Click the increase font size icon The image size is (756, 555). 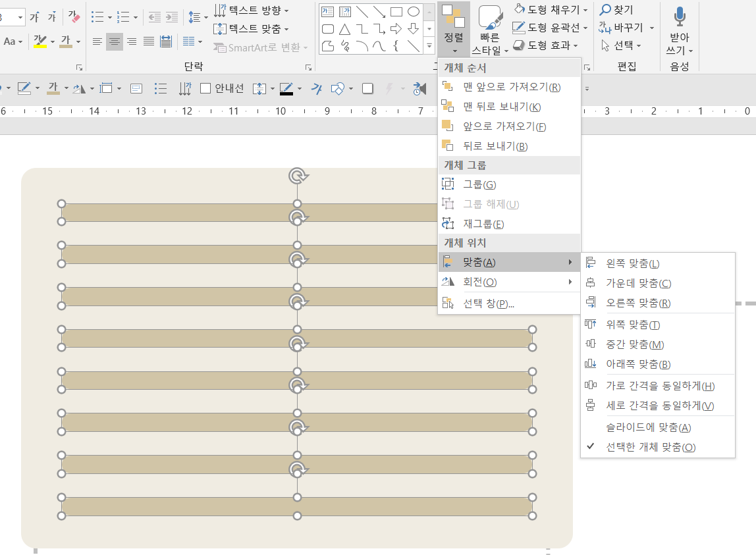pos(34,17)
